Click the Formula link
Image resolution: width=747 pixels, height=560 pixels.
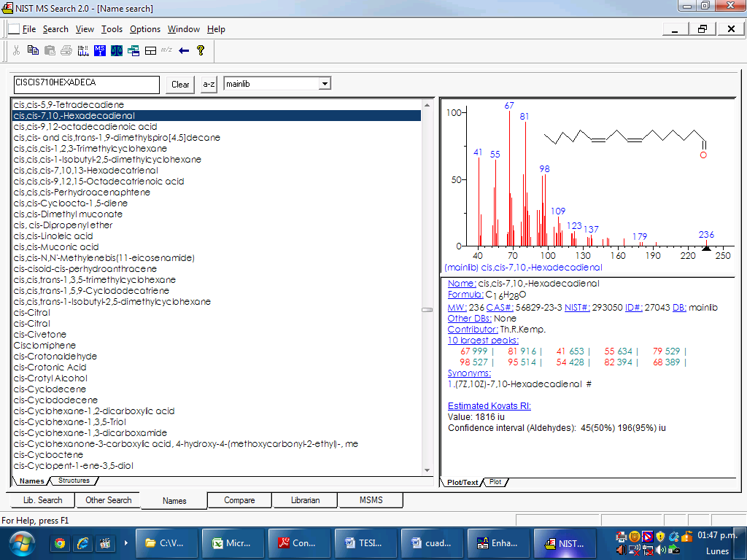tap(465, 295)
